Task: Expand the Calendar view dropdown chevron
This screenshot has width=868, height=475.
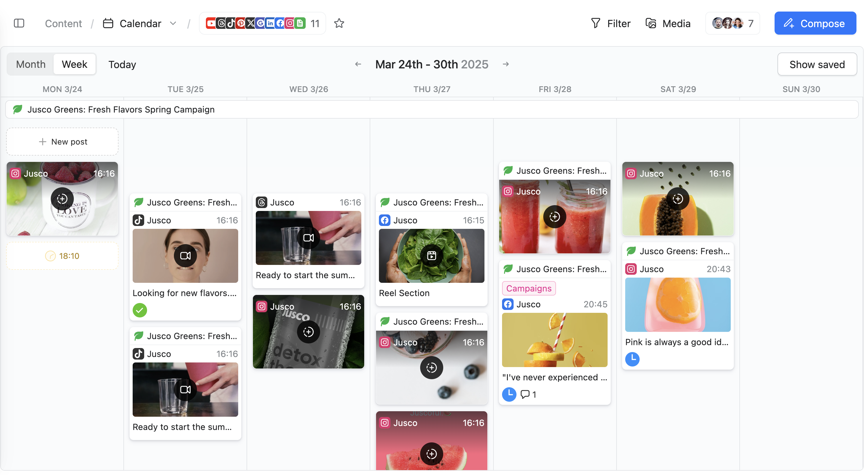Action: click(173, 23)
